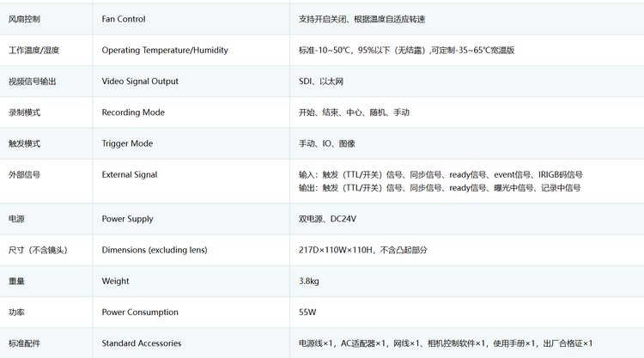Select the "3.8kg" weight value
Screen dimensions: 644x358
click(309, 281)
